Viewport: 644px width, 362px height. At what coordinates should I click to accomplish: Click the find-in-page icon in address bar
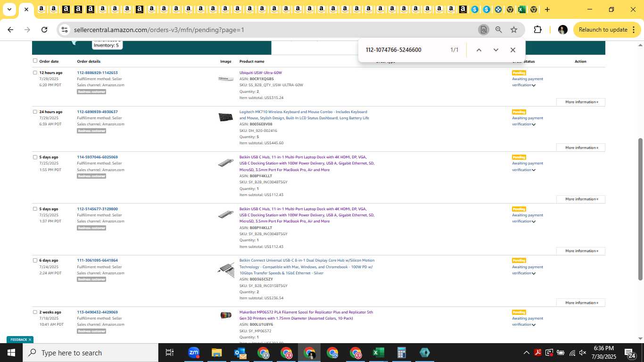(483, 30)
